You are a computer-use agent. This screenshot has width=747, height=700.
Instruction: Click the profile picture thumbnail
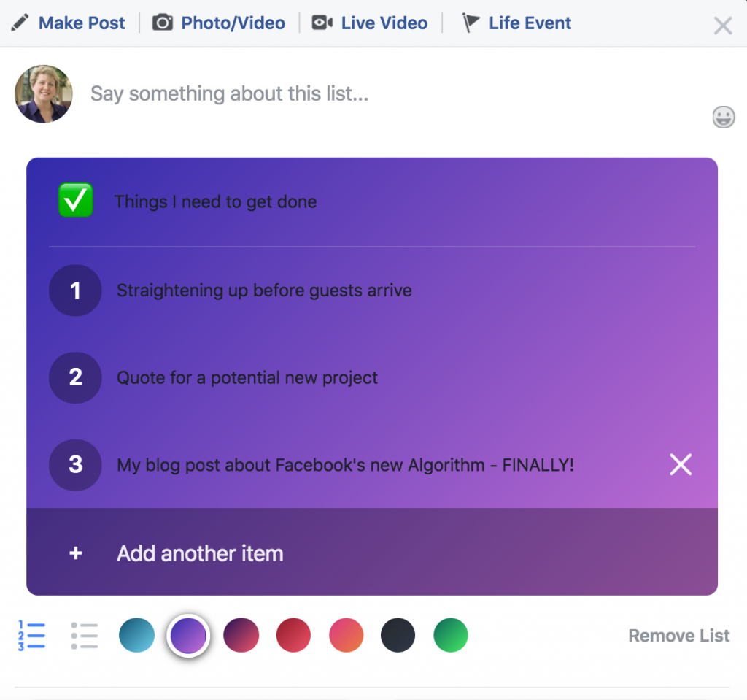coord(44,93)
